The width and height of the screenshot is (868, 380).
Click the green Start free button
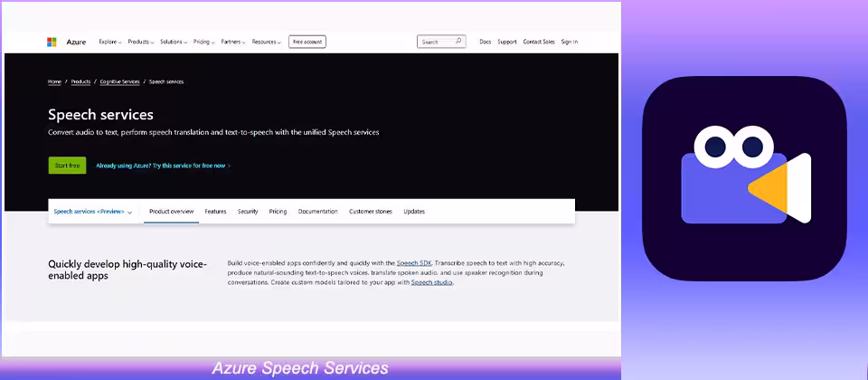pyautogui.click(x=67, y=166)
